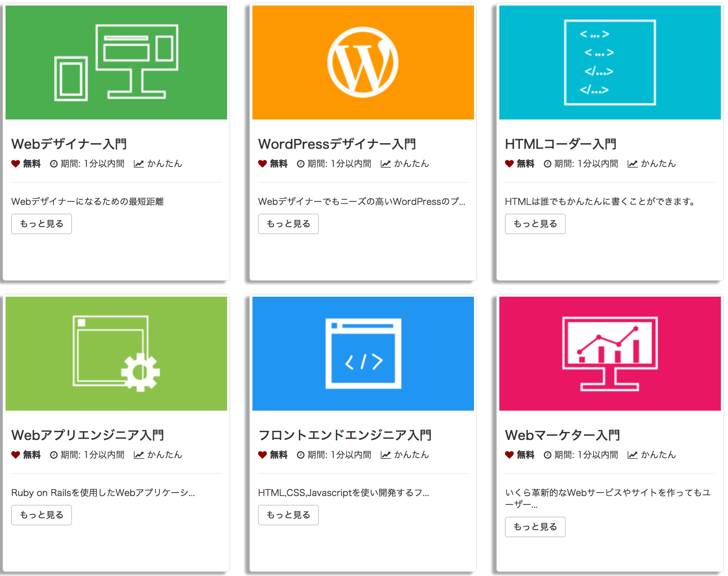Image resolution: width=728 pixels, height=576 pixels.
Task: Click the かんたん label on HTMLコーダー入門
Action: (x=658, y=164)
